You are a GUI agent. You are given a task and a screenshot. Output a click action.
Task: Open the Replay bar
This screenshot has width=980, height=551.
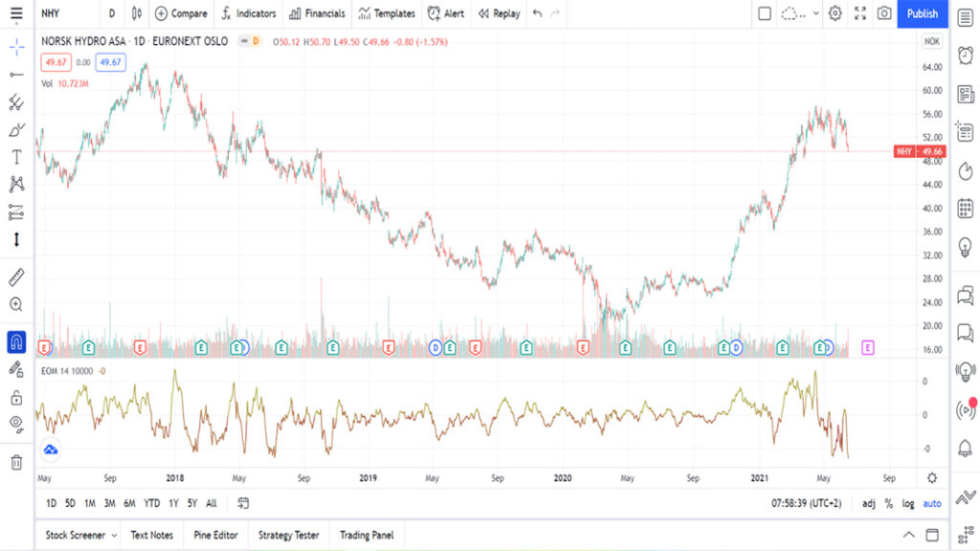(499, 13)
